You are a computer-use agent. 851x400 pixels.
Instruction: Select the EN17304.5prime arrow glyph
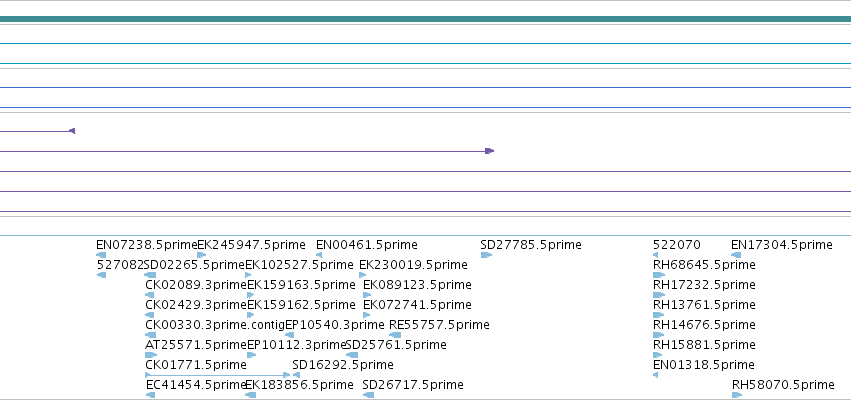pos(736,255)
